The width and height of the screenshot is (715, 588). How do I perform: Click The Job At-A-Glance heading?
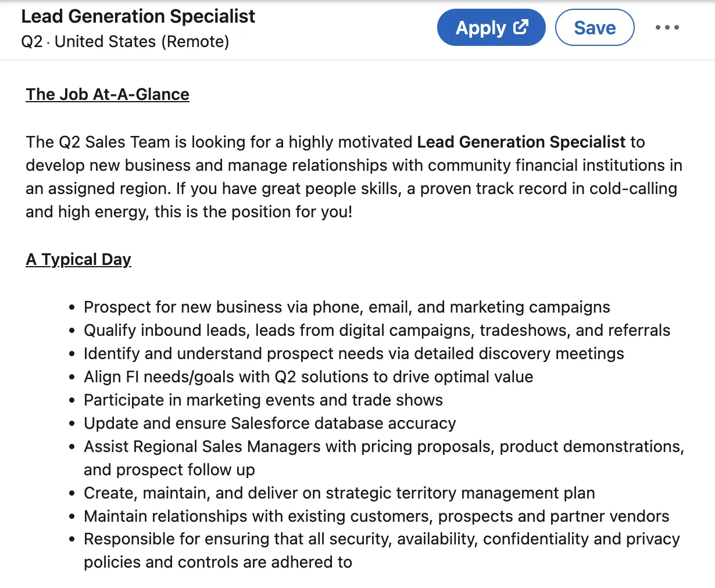pyautogui.click(x=108, y=94)
